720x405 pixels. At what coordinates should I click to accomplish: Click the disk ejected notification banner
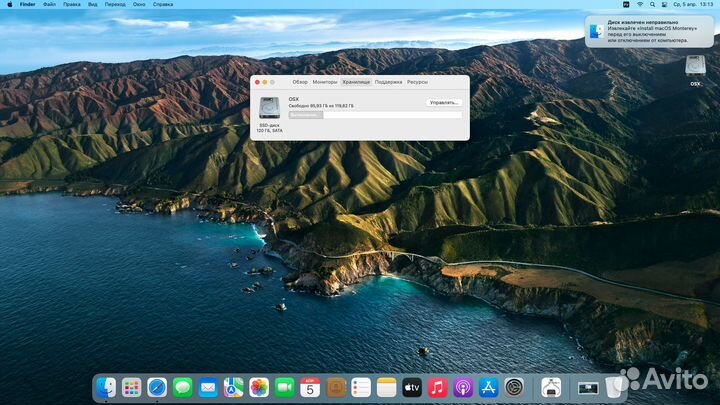click(x=649, y=31)
